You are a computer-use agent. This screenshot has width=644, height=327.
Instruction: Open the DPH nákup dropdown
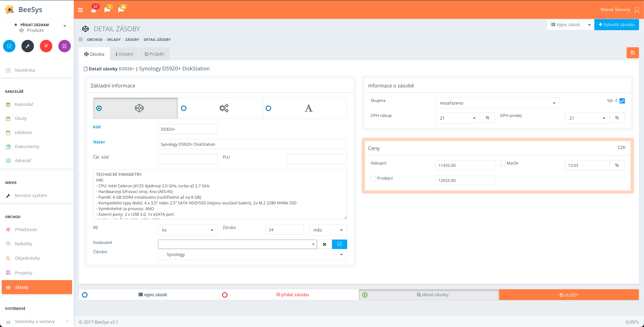tap(458, 118)
